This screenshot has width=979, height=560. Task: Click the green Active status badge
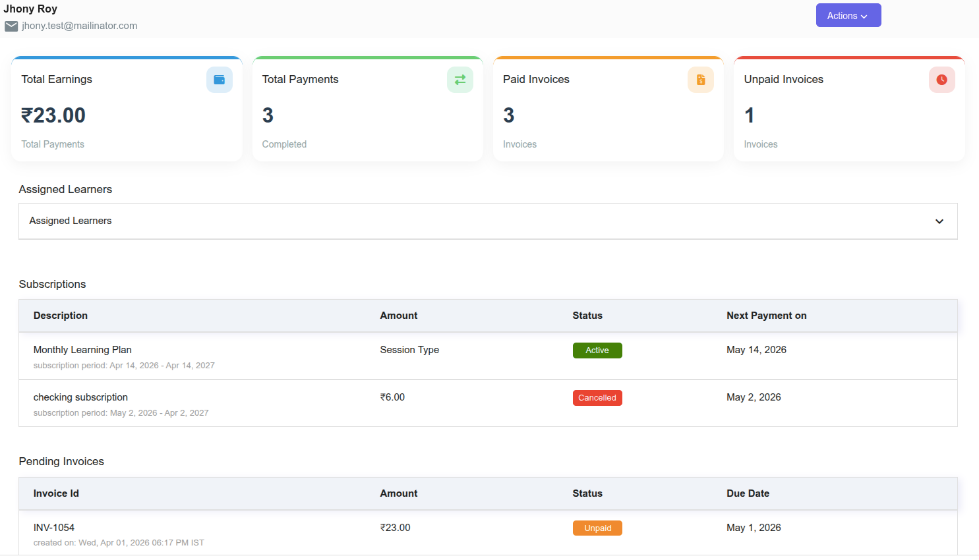point(597,350)
